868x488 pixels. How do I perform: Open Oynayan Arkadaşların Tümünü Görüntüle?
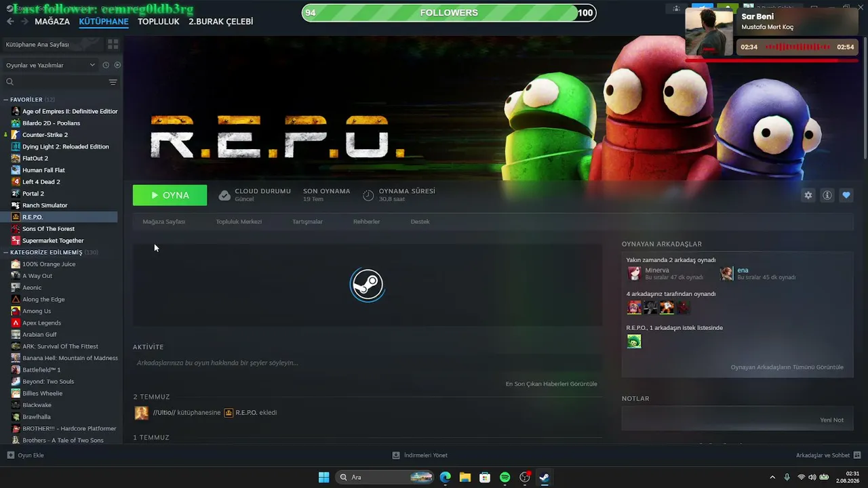click(x=787, y=367)
